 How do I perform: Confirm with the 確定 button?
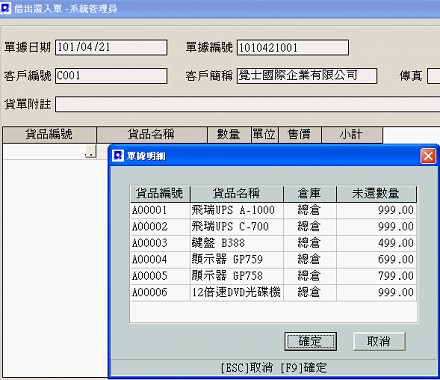tap(310, 341)
